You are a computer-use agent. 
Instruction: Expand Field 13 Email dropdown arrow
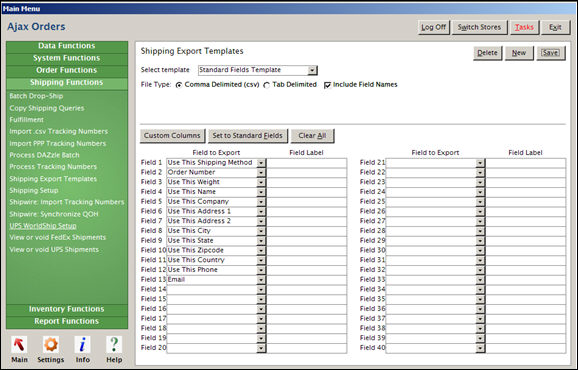[261, 280]
